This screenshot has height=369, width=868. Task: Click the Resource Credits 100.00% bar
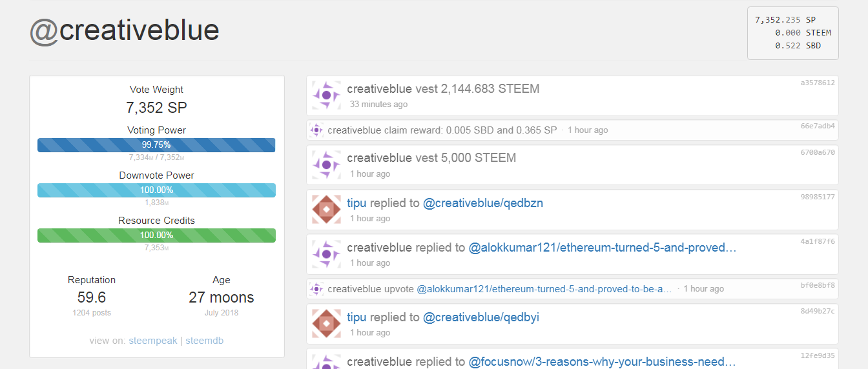coord(156,235)
